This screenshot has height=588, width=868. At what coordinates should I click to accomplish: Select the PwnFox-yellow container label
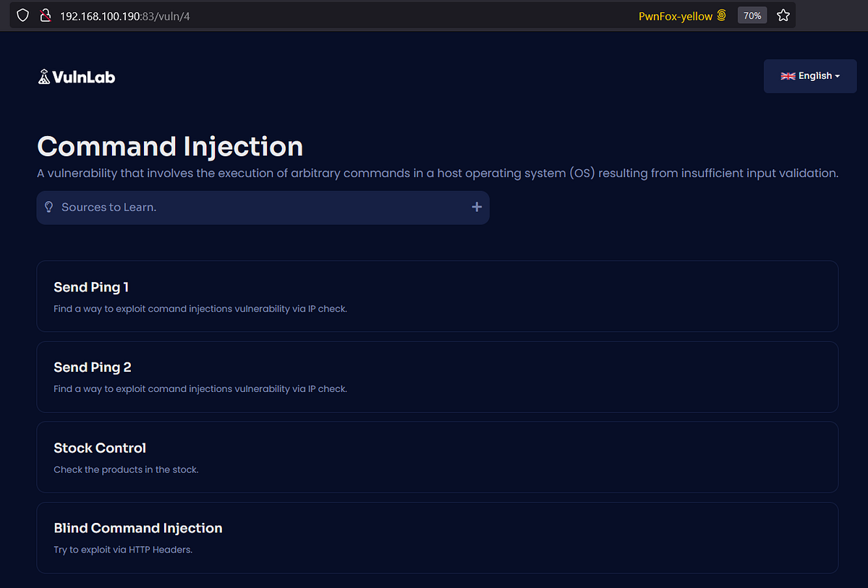674,15
